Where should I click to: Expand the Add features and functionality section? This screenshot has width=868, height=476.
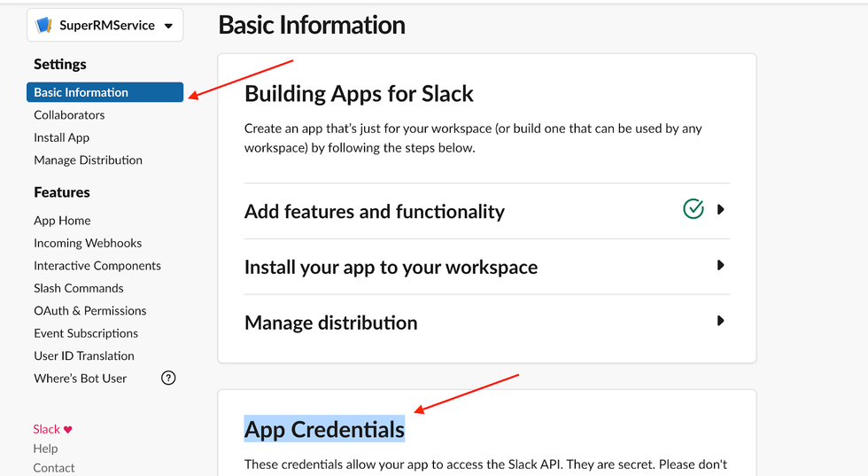(721, 210)
